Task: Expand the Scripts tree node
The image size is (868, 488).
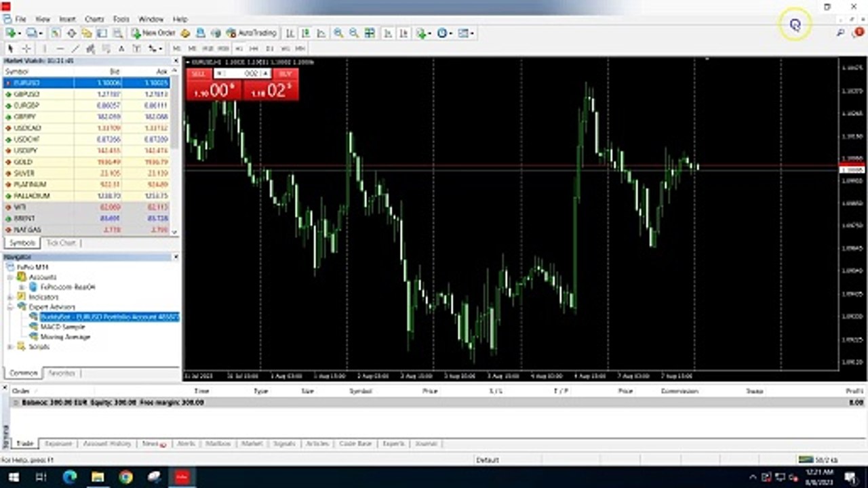Action: click(x=10, y=346)
